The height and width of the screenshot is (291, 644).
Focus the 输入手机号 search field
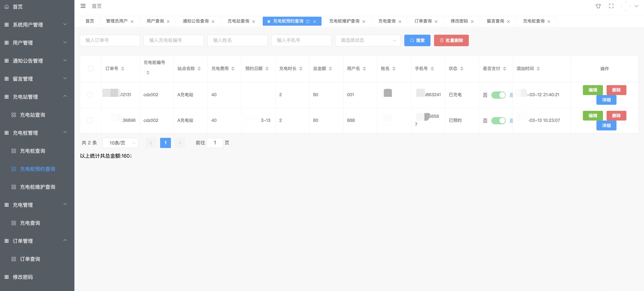tap(301, 40)
